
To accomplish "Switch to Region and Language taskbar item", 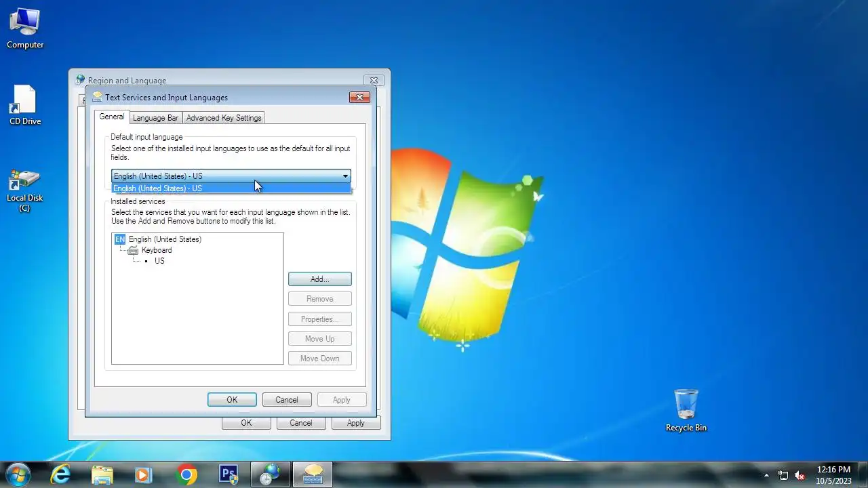I will [x=271, y=474].
